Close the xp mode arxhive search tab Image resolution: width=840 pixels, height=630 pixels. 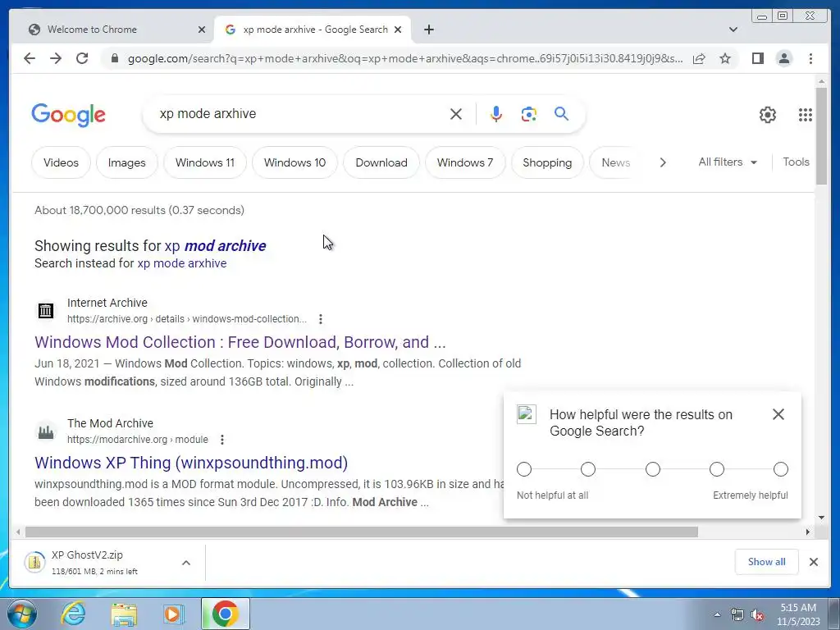point(398,30)
